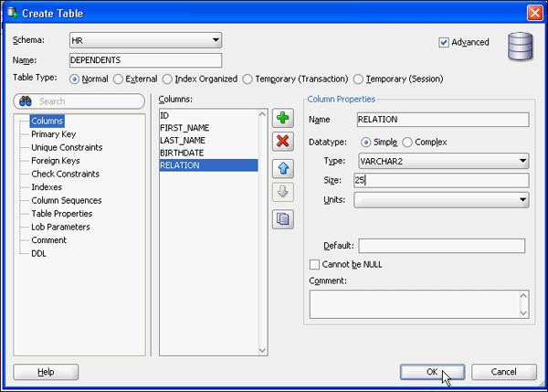Open the DDL node
This screenshot has height=392, width=548.
tap(38, 254)
